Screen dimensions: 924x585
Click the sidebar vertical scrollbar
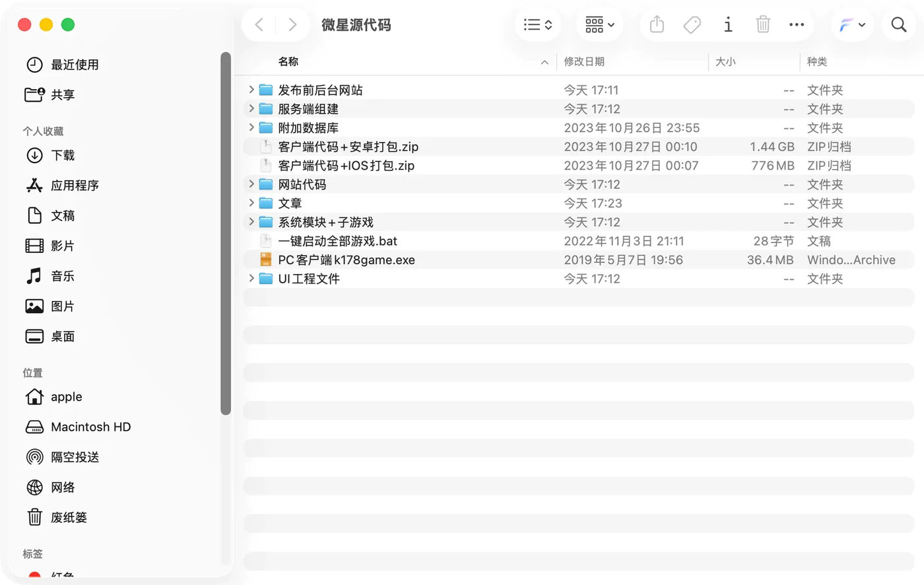tap(226, 233)
